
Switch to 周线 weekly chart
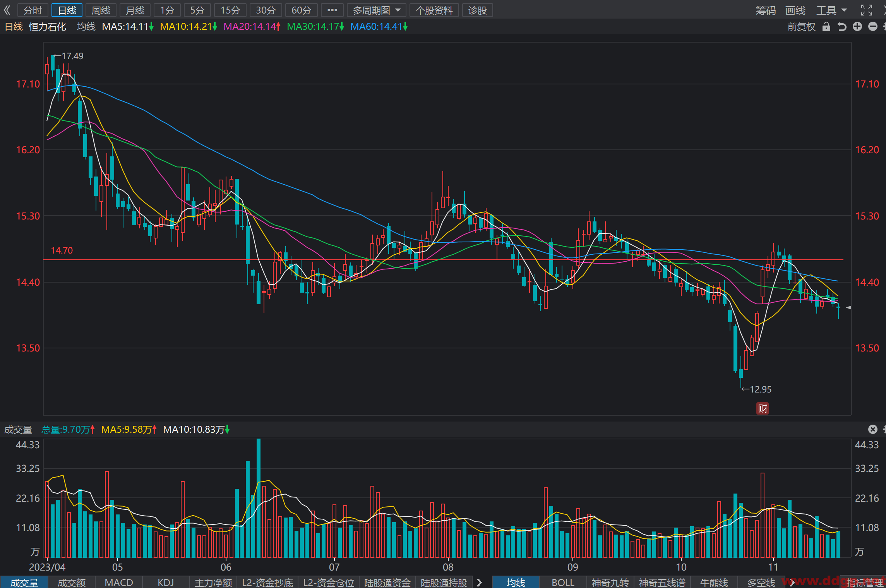tap(101, 10)
